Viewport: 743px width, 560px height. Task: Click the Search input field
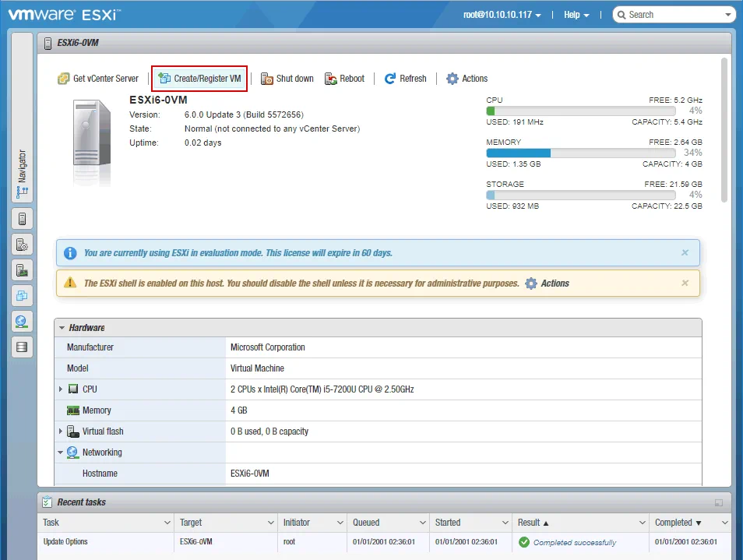pyautogui.click(x=678, y=15)
